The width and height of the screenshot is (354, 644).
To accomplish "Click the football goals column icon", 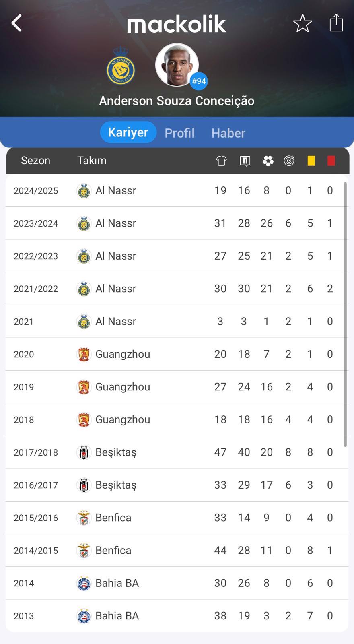I will (268, 161).
